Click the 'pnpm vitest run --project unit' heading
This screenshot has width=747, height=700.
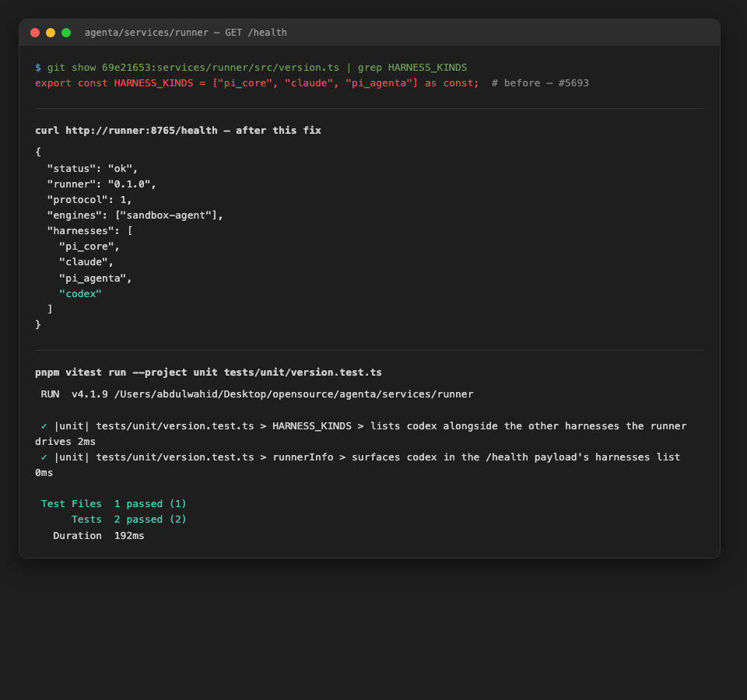(209, 373)
